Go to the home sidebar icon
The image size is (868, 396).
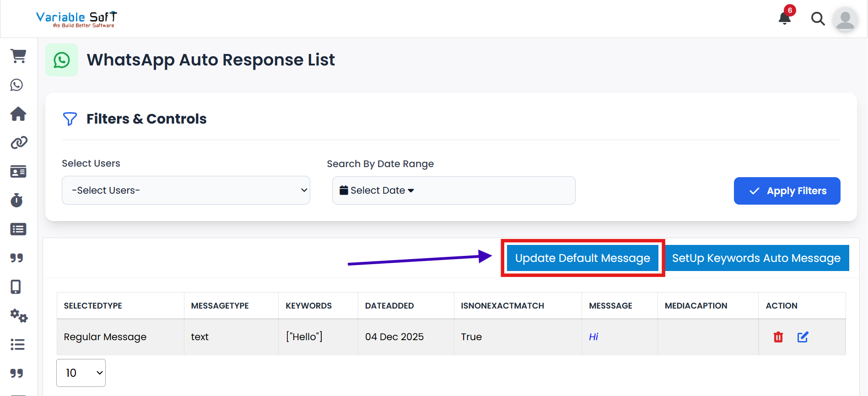18,114
